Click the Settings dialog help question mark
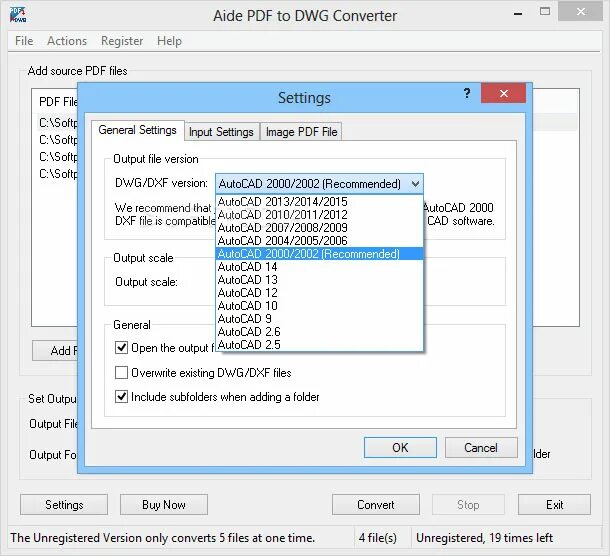Screen dimensions: 610x556 467,93
